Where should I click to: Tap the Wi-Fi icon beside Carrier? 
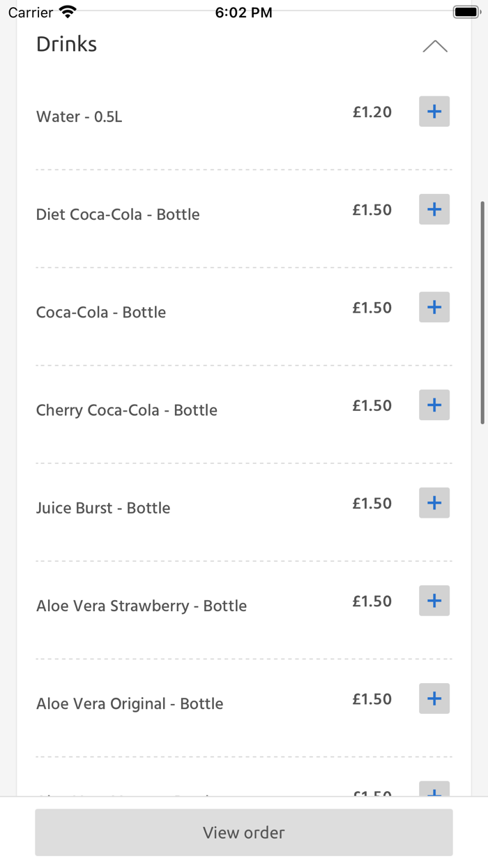click(x=68, y=12)
